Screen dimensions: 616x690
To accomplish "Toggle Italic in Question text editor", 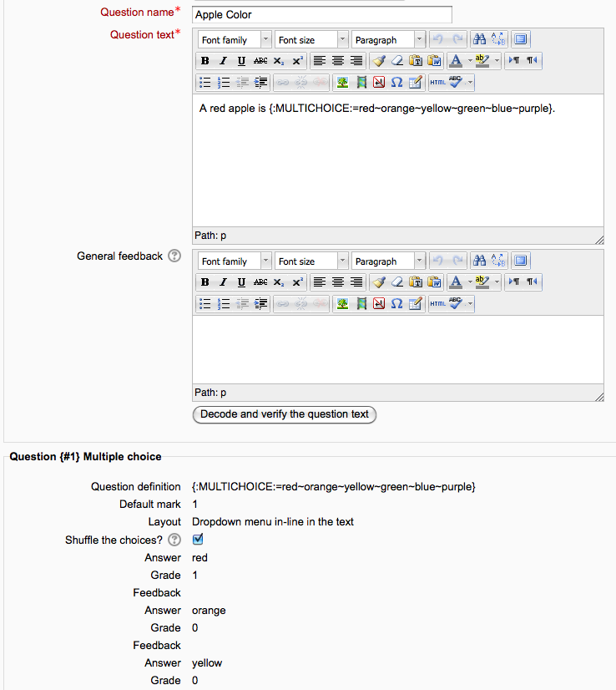I will click(x=224, y=61).
